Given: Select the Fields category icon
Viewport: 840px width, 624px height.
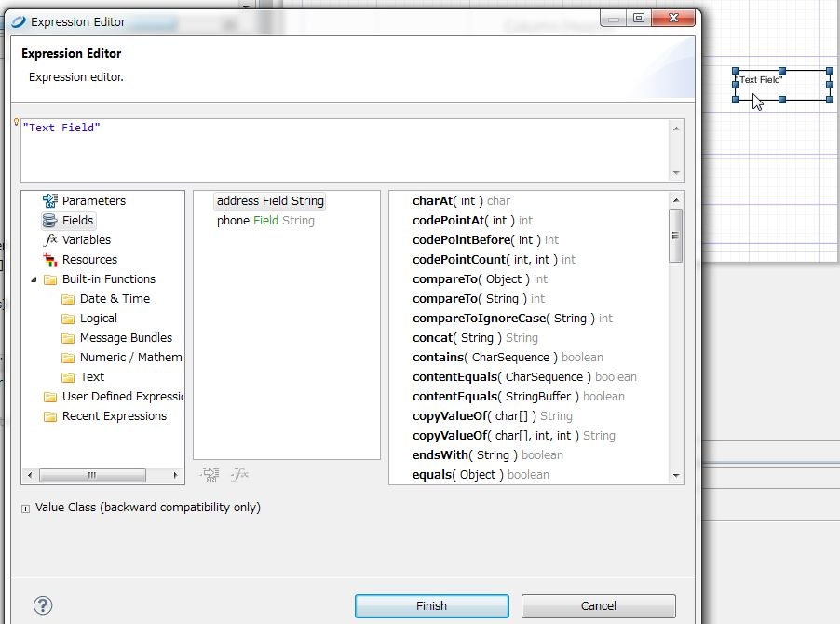Looking at the screenshot, I should pyautogui.click(x=50, y=220).
